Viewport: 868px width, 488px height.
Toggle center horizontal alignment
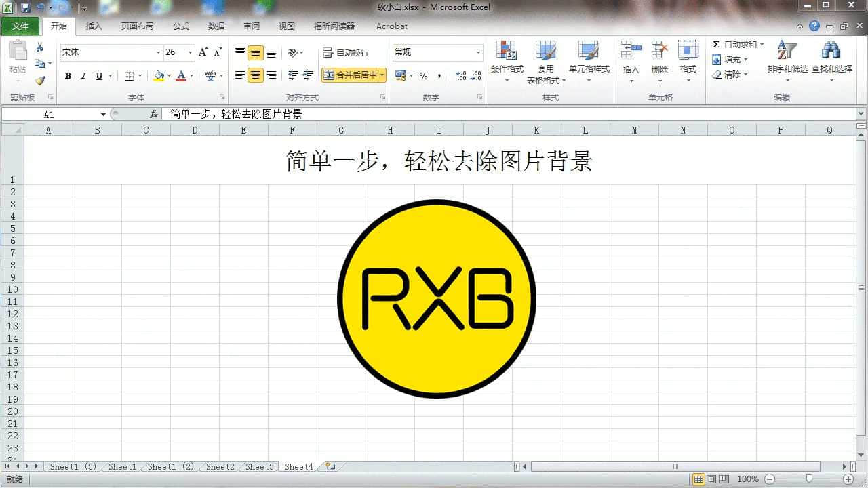256,75
